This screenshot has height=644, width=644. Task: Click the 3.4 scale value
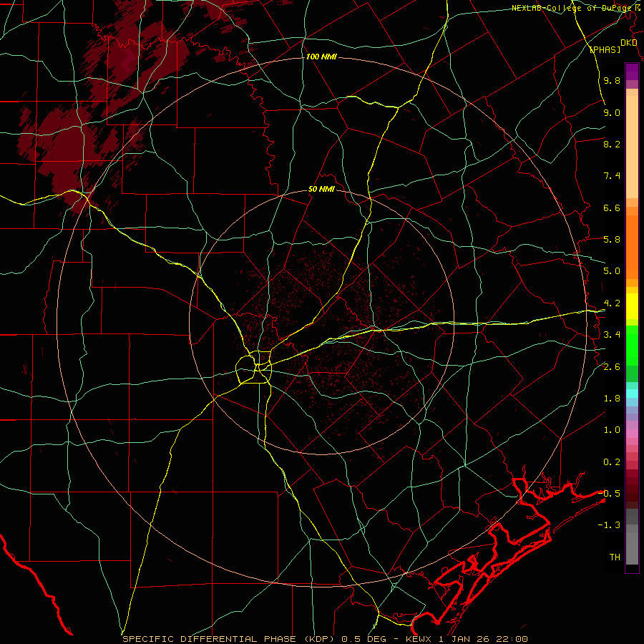(612, 335)
